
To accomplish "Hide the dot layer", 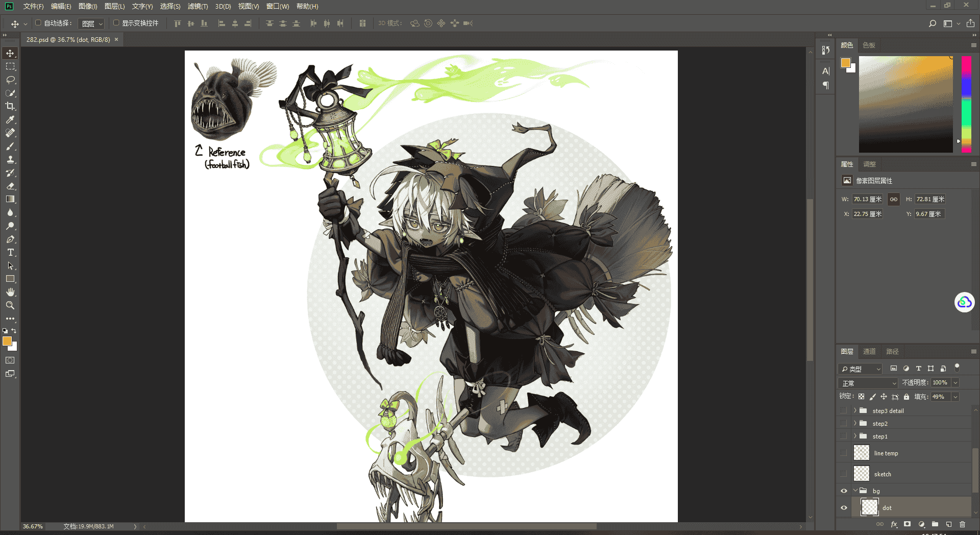I will 844,508.
